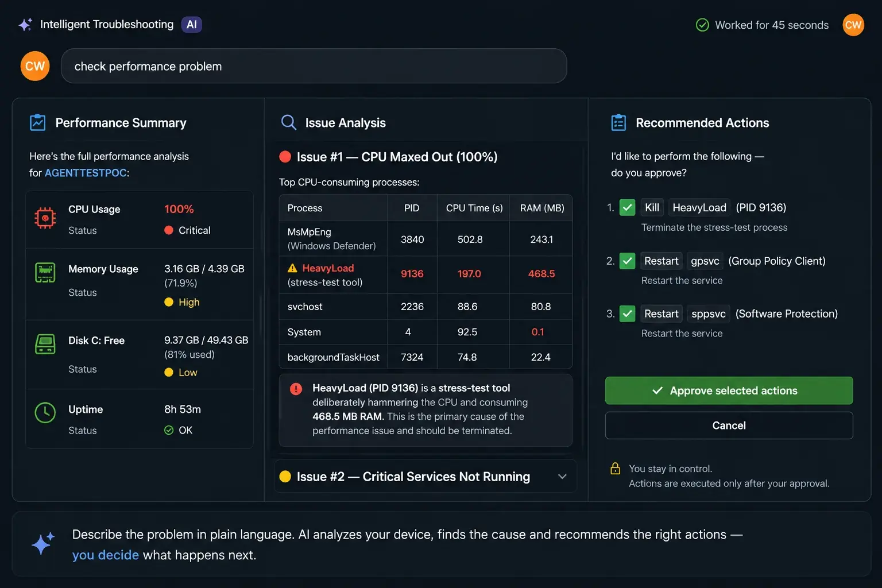Click the PID column header
This screenshot has width=882, height=588.
pyautogui.click(x=412, y=208)
